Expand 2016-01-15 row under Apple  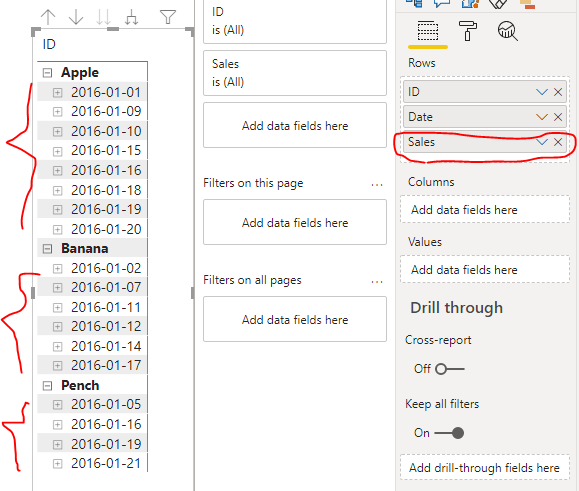(x=58, y=151)
